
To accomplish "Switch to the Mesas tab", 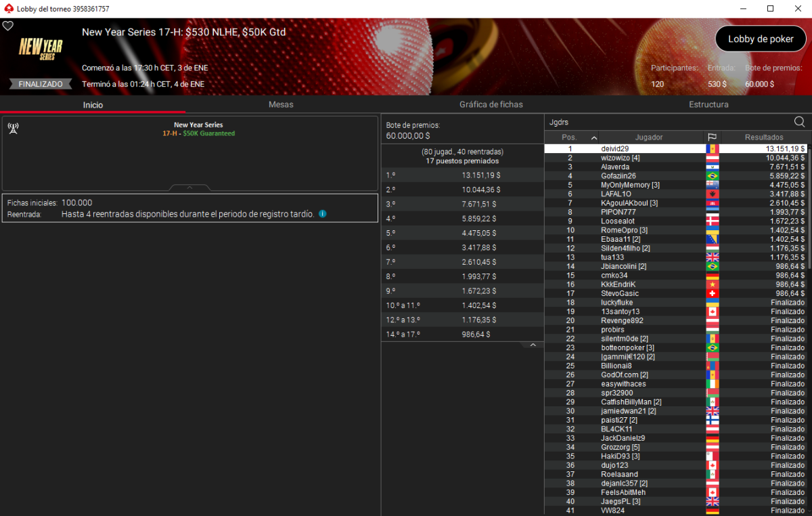I will 281,104.
